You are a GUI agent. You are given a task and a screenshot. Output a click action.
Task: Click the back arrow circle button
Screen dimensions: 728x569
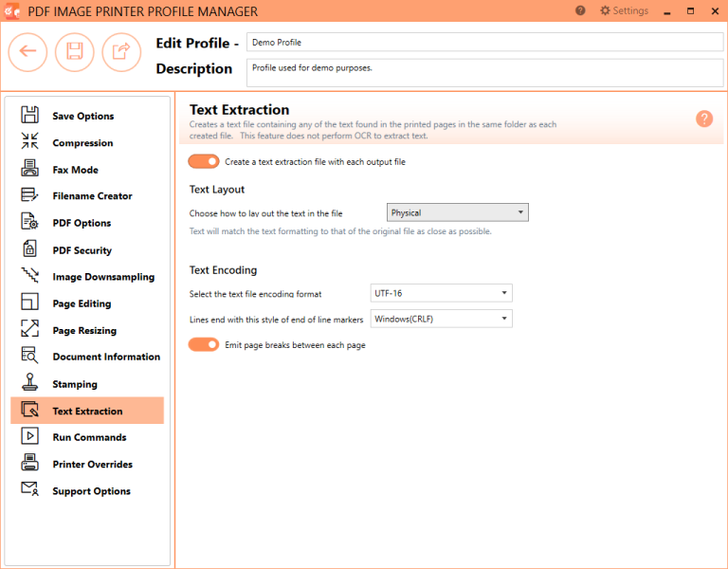(x=27, y=52)
